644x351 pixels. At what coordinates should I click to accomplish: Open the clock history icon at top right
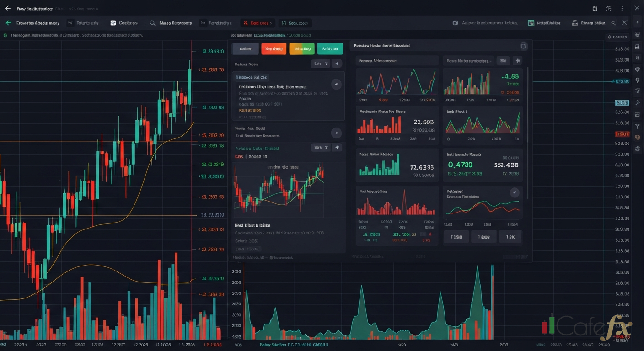point(608,8)
